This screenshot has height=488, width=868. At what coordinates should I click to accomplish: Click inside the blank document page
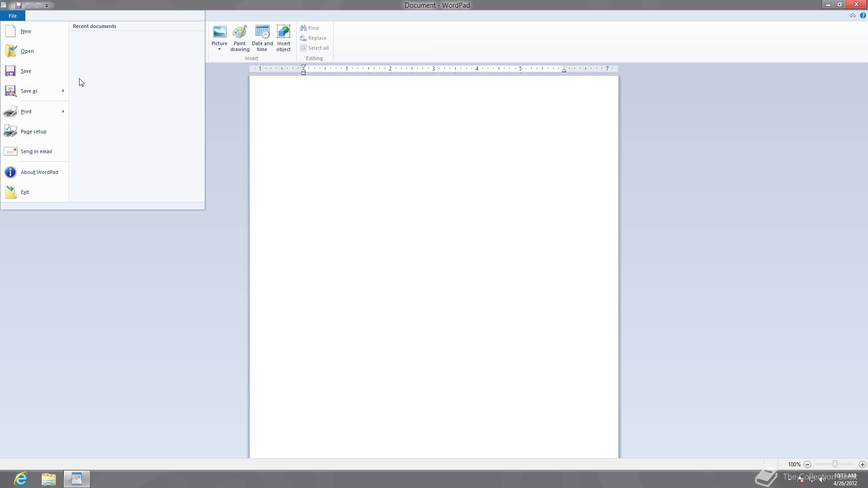[434, 267]
